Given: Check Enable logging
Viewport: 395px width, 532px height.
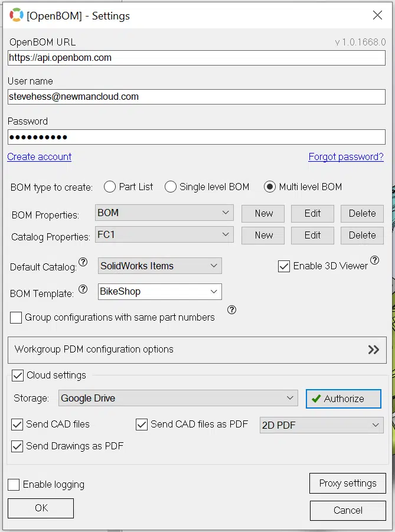Looking at the screenshot, I should point(14,485).
